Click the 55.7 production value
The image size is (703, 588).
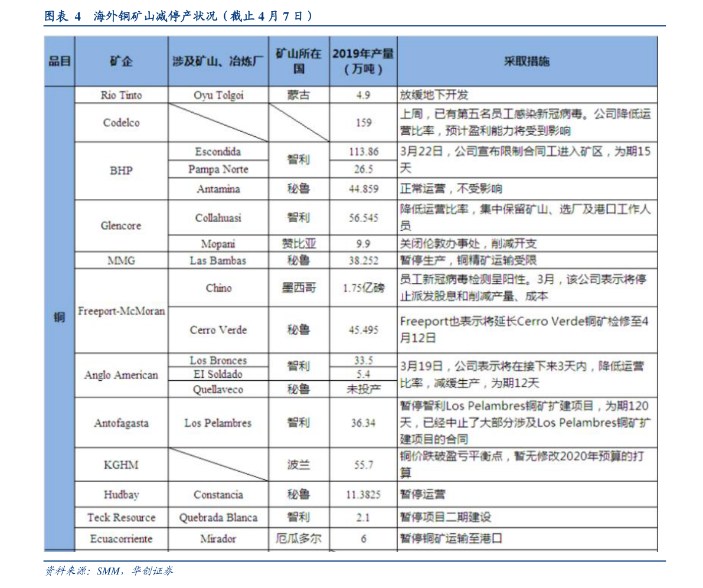pyautogui.click(x=363, y=465)
